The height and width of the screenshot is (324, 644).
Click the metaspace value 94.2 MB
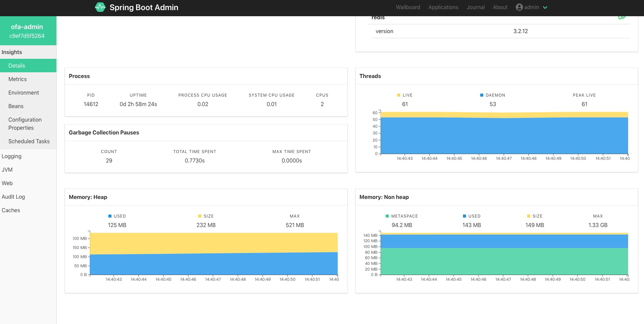[402, 225]
